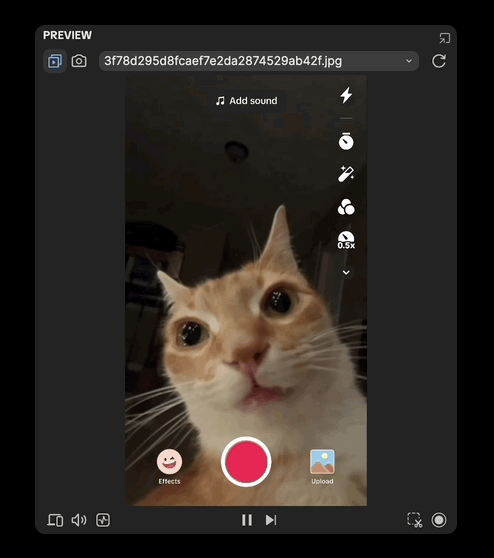This screenshot has width=494, height=558.
Task: Open the device size selector icon
Action: click(x=55, y=520)
